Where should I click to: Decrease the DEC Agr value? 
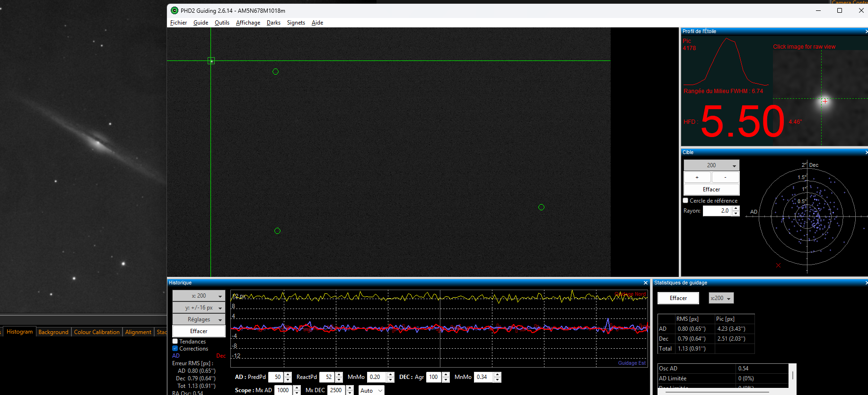click(446, 379)
